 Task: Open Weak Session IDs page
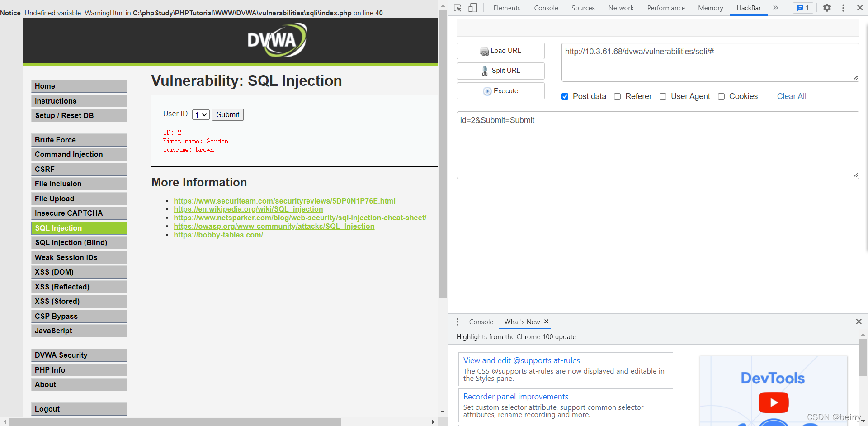[79, 257]
